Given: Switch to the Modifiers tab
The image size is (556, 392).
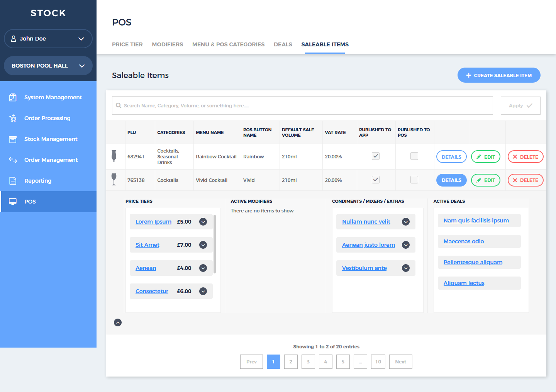Looking at the screenshot, I should 167,44.
